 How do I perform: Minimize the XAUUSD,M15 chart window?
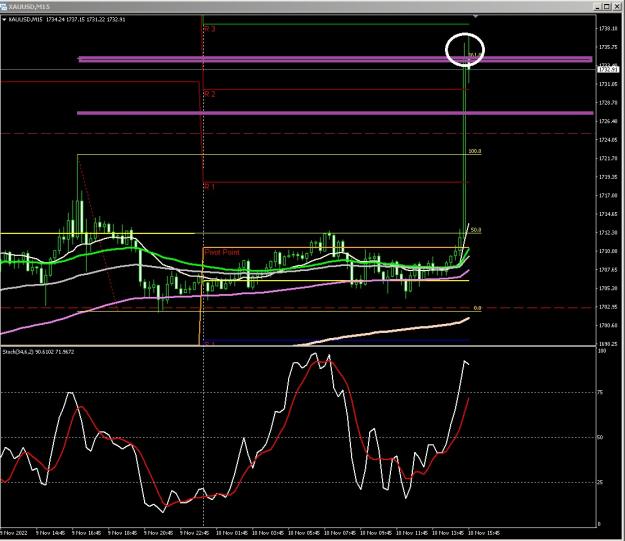(x=597, y=7)
